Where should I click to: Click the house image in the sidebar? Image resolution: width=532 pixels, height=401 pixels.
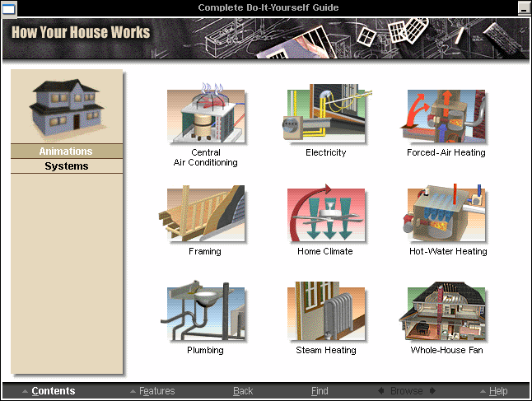coord(67,108)
